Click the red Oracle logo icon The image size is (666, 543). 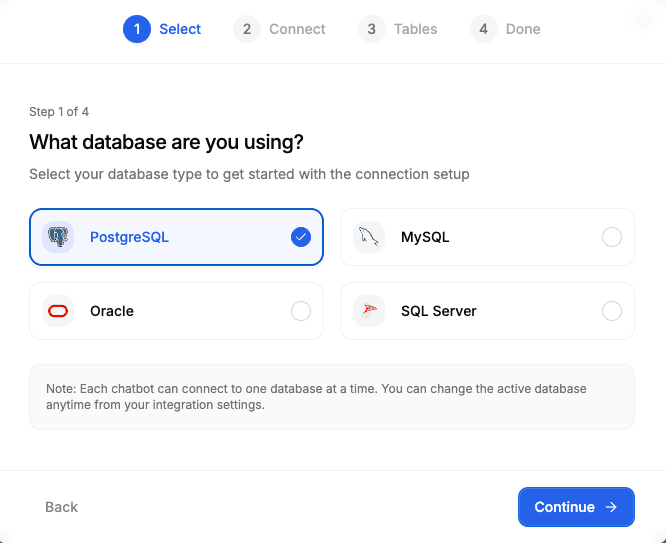[x=58, y=311]
